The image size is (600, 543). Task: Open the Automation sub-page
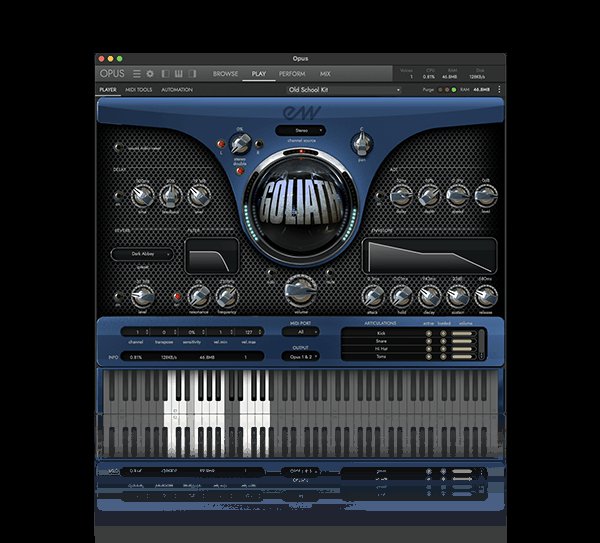[177, 89]
